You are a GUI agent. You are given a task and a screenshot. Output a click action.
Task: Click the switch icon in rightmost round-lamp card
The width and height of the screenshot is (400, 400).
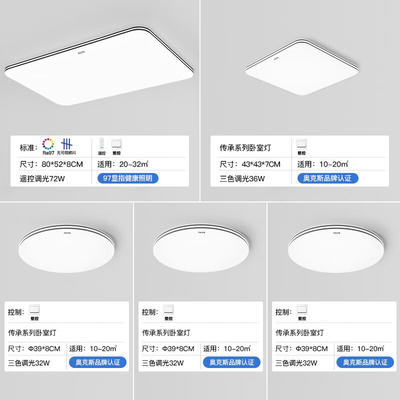302,309
